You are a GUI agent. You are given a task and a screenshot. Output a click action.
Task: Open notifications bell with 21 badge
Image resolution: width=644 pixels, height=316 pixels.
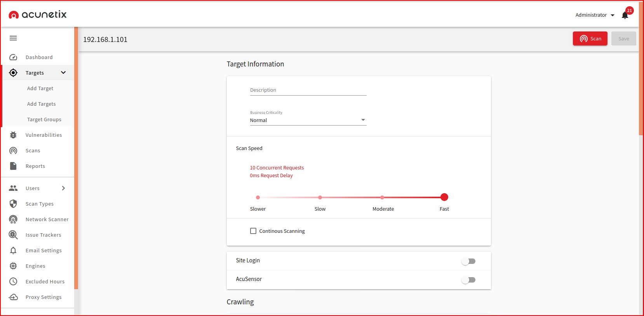pos(625,15)
